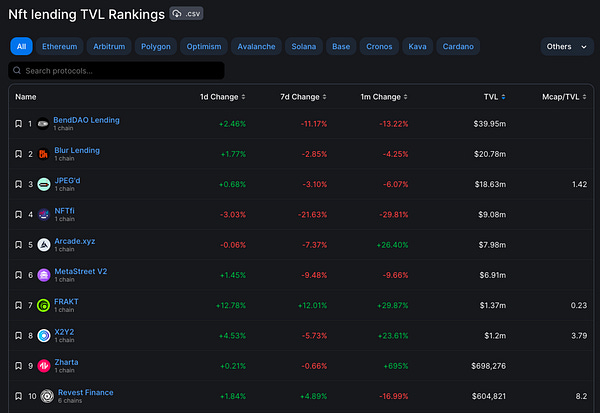Select the All chains filter
600x413 pixels.
(x=21, y=46)
